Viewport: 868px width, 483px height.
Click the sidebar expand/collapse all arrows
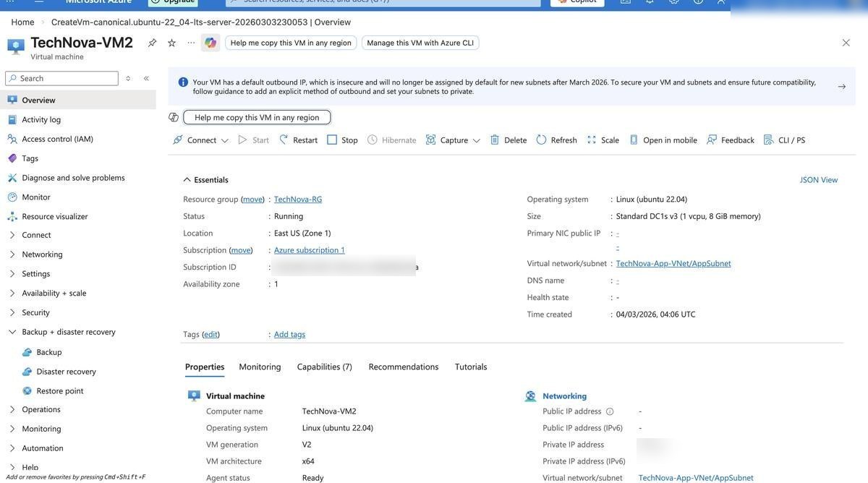[x=128, y=78]
